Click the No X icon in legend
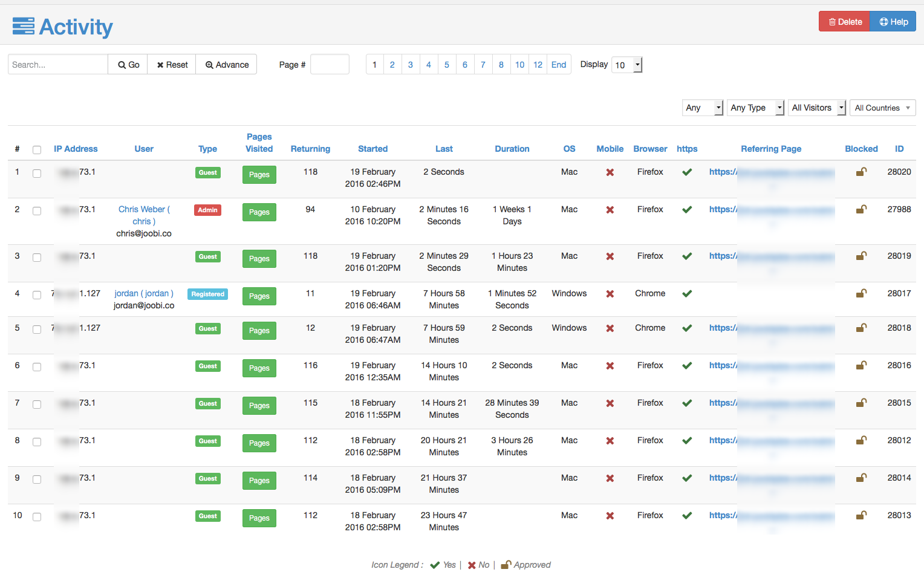924x572 pixels. [x=472, y=565]
